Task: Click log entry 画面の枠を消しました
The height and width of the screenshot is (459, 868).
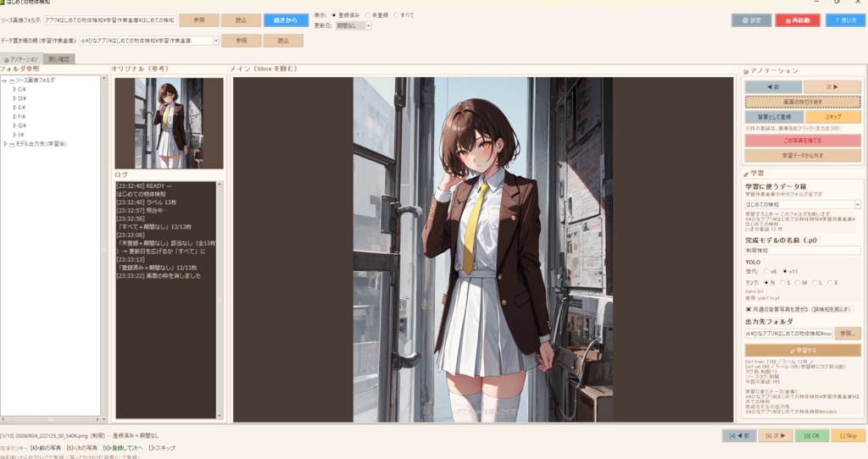Action: point(159,276)
